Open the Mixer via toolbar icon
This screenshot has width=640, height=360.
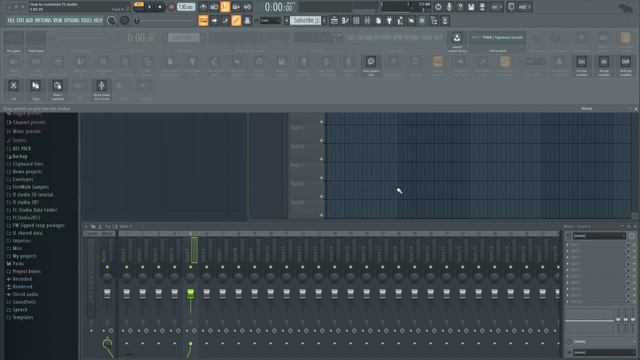367,20
